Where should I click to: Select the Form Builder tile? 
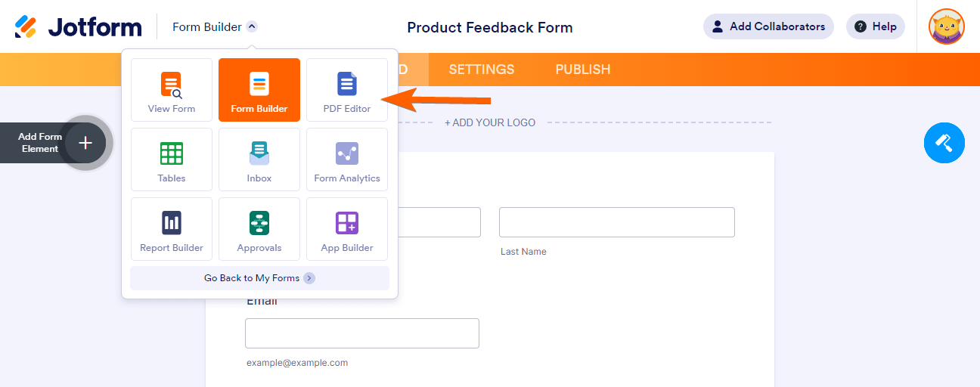pos(259,90)
